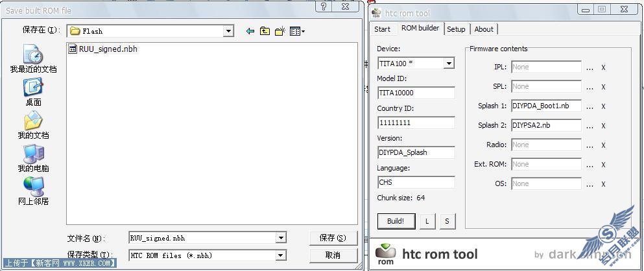
Task: Expand the save type (保存类型) dropdown
Action: pyautogui.click(x=281, y=255)
